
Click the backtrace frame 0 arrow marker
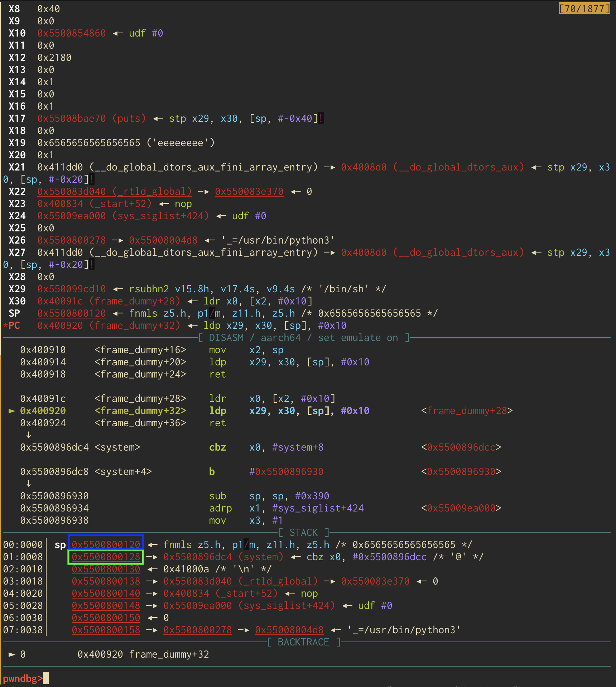coord(12,654)
